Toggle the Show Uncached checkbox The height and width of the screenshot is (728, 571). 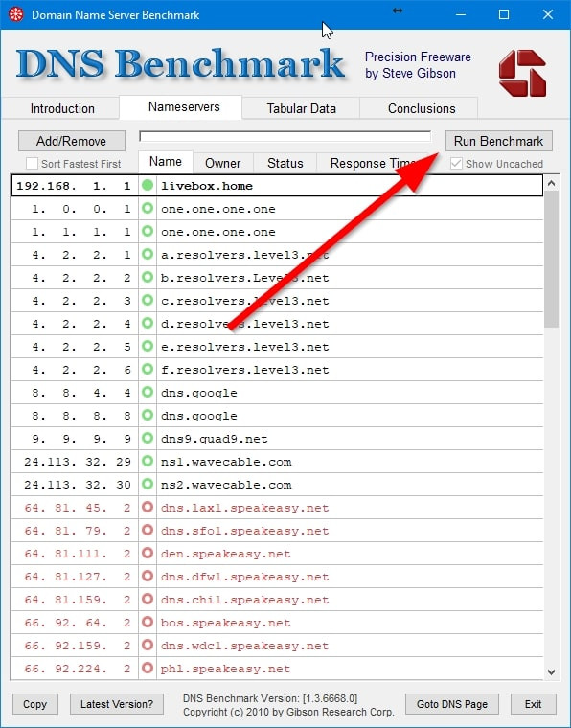[x=456, y=164]
